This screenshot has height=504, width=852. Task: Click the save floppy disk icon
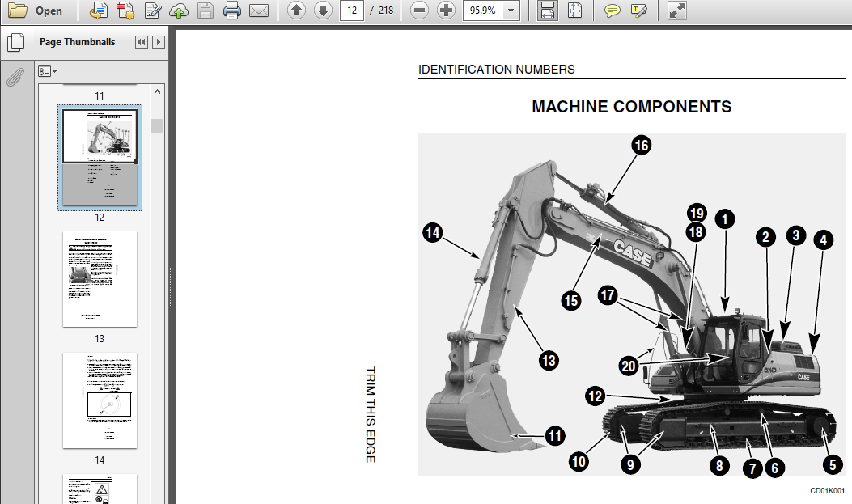[x=206, y=11]
